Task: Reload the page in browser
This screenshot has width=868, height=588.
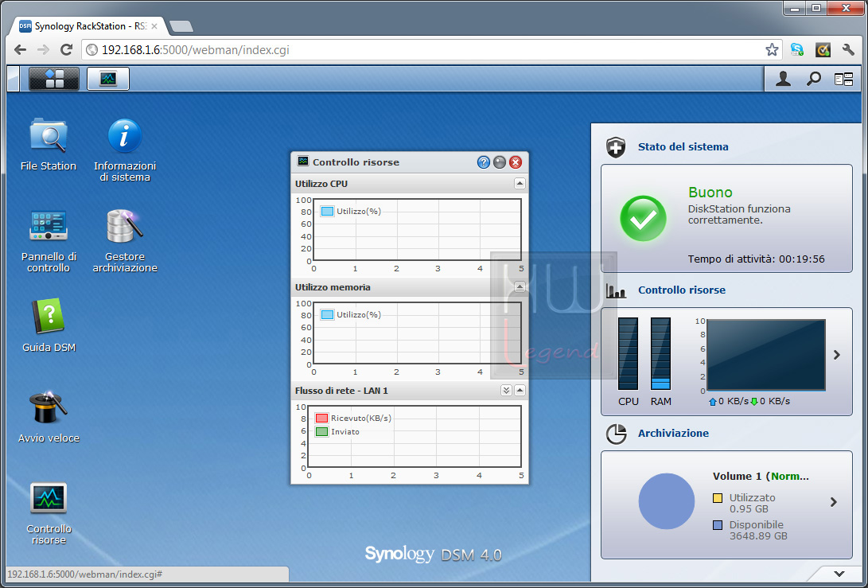Action: coord(66,50)
